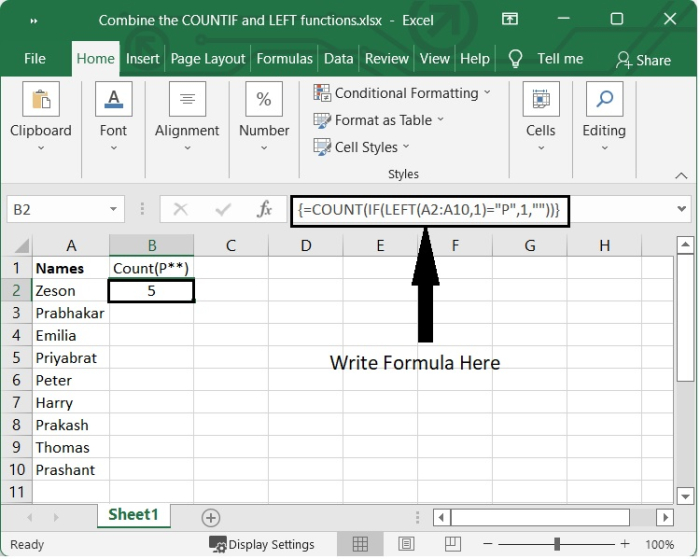Expand the Clipboard group chevron
Image resolution: width=700 pixels, height=559 pixels.
point(41,148)
